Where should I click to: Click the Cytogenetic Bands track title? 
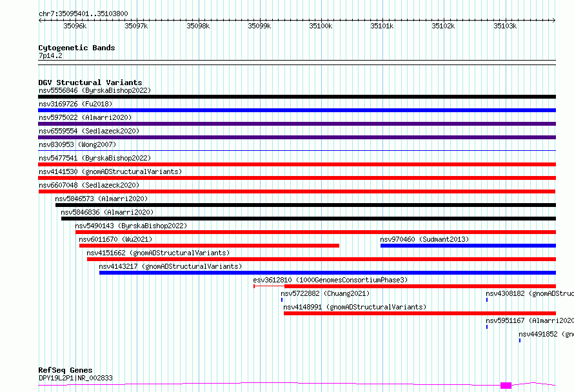[x=77, y=48]
